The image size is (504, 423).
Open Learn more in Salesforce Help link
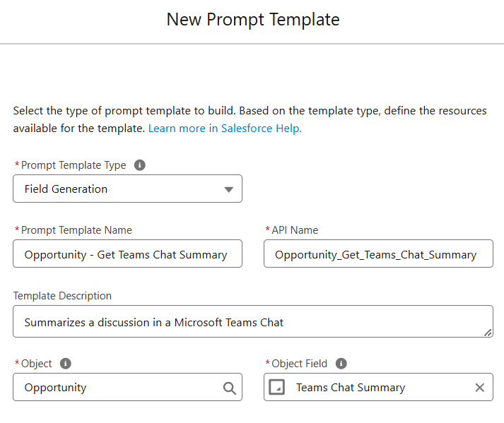(x=225, y=129)
